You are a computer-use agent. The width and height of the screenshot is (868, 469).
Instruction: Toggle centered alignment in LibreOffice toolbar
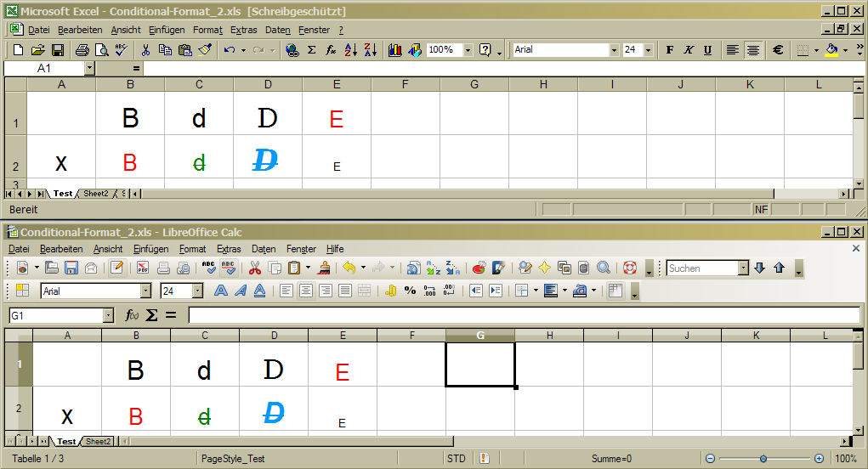click(x=306, y=291)
